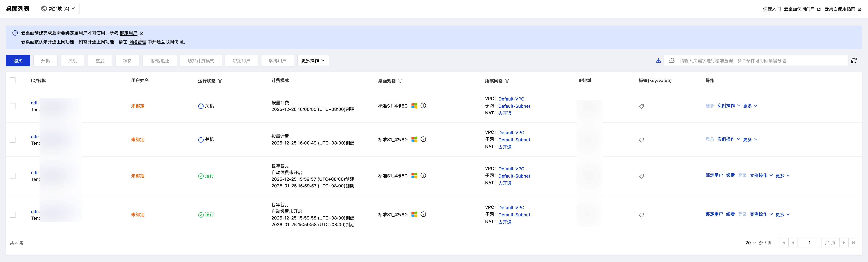
Task: Click the refresh list icon
Action: coord(853,61)
